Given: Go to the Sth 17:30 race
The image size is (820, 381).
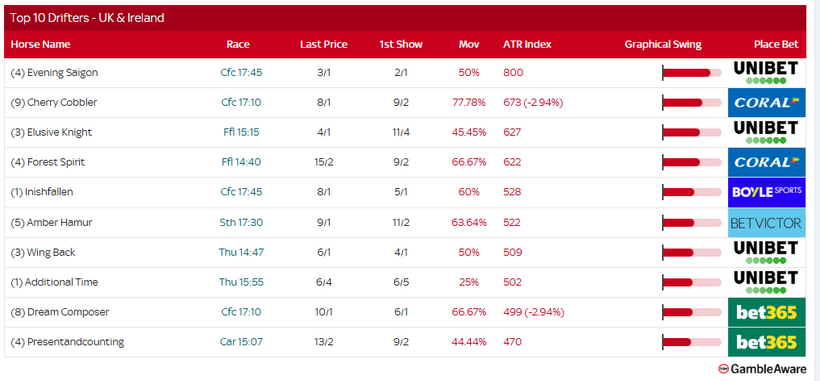Looking at the screenshot, I should click(x=241, y=223).
